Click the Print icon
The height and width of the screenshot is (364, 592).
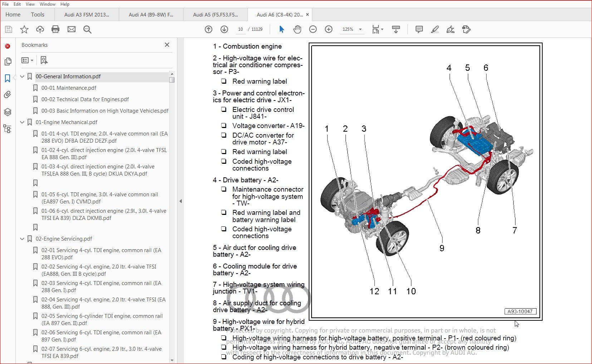pos(55,29)
